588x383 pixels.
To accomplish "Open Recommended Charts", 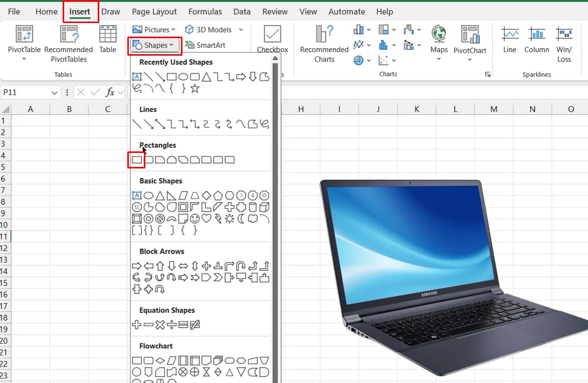I will coord(323,44).
